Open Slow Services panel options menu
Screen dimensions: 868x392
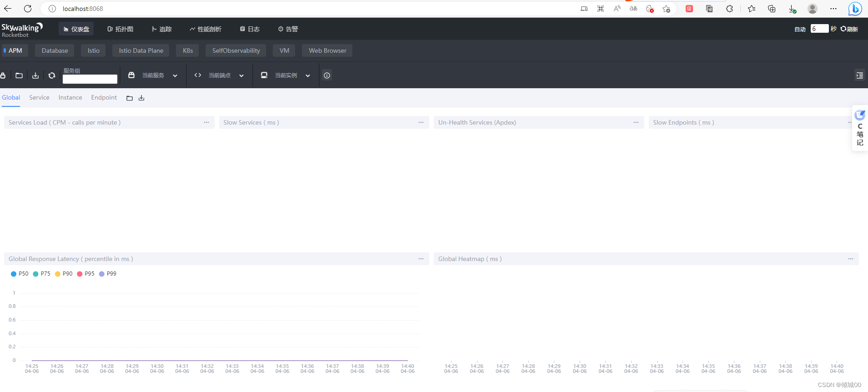click(x=421, y=122)
